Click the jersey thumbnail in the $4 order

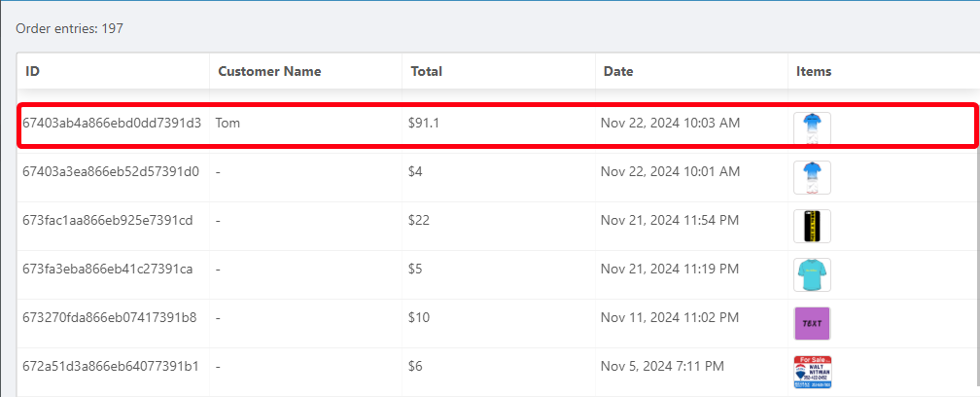812,177
